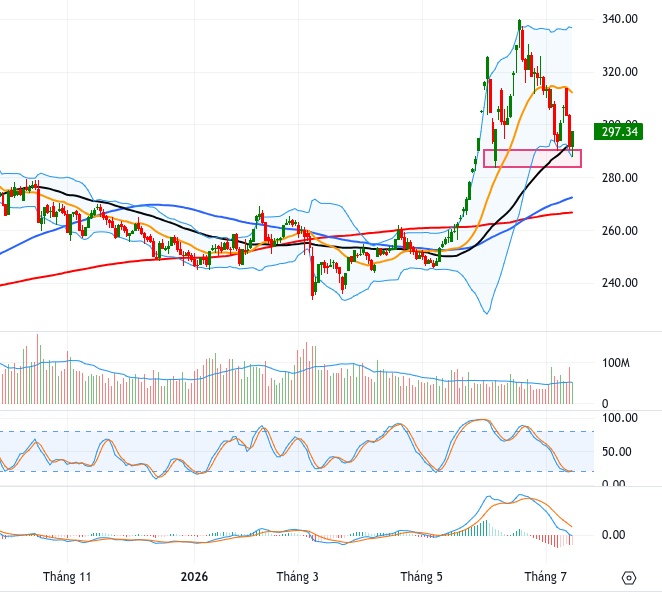Select the 260.00 price axis label

click(x=619, y=231)
